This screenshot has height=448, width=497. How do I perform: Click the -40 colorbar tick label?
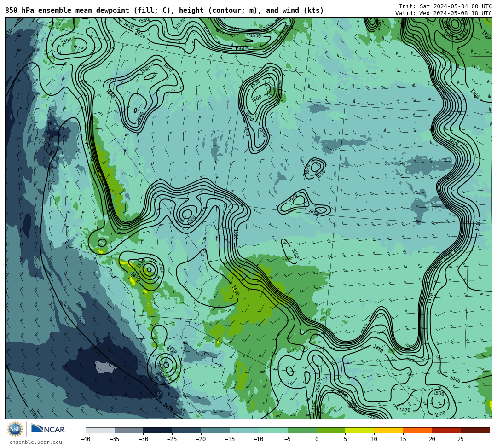86,439
